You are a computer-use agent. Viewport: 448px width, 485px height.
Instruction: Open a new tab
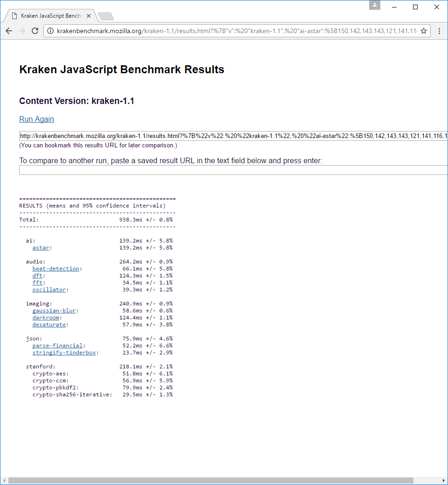[106, 16]
